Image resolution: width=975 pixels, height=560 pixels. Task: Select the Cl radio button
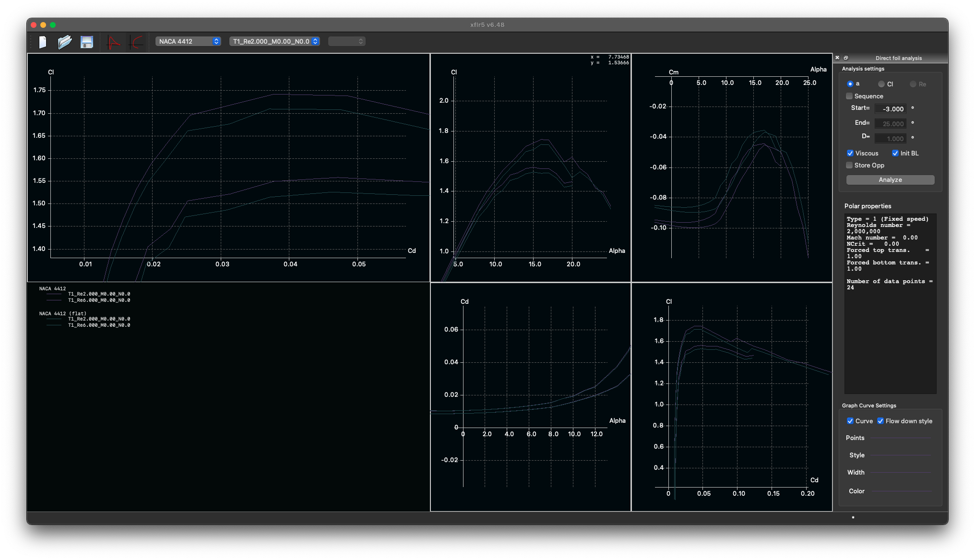[x=881, y=84]
